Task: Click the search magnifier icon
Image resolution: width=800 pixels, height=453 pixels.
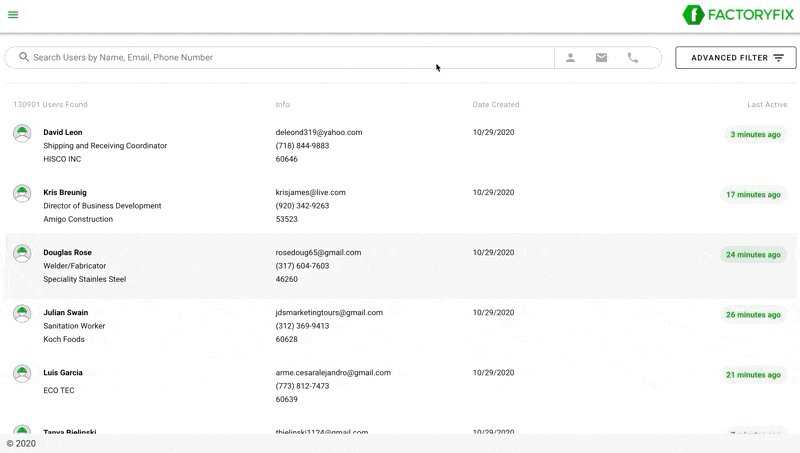Action: (24, 57)
